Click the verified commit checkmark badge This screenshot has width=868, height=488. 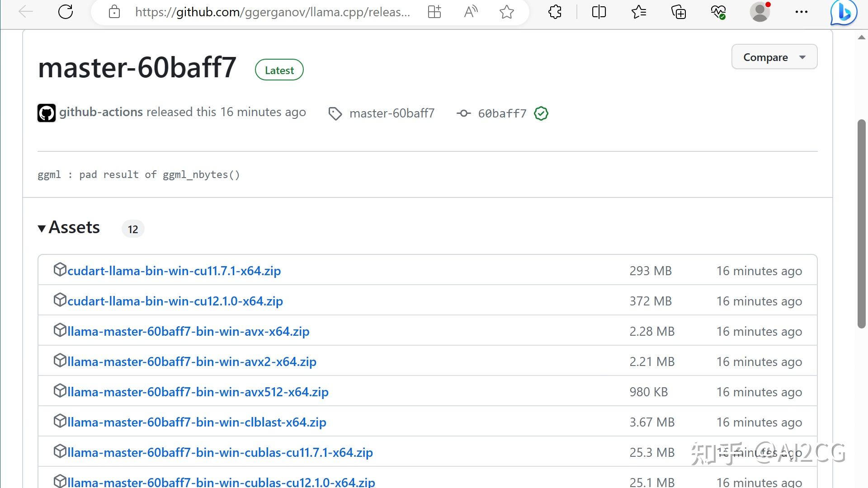point(541,113)
